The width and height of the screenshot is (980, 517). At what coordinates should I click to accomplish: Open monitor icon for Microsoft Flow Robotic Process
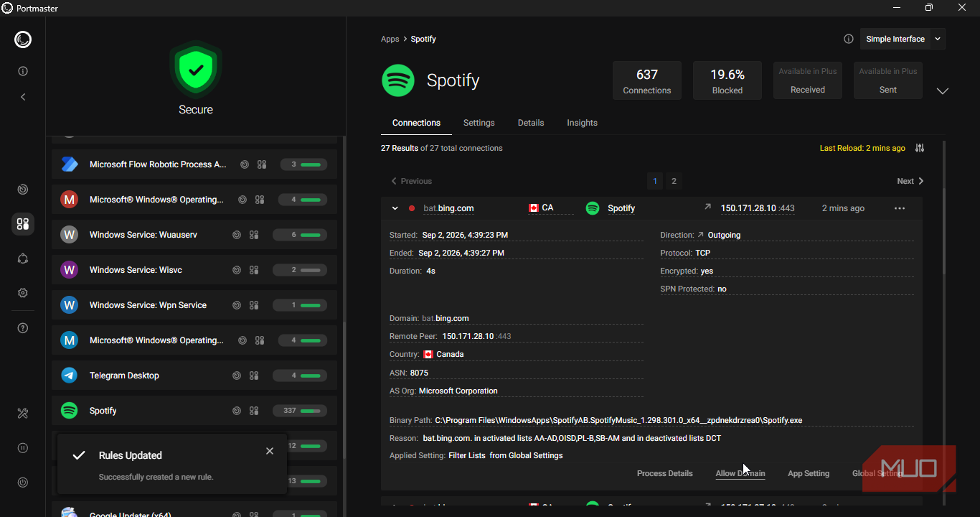245,164
